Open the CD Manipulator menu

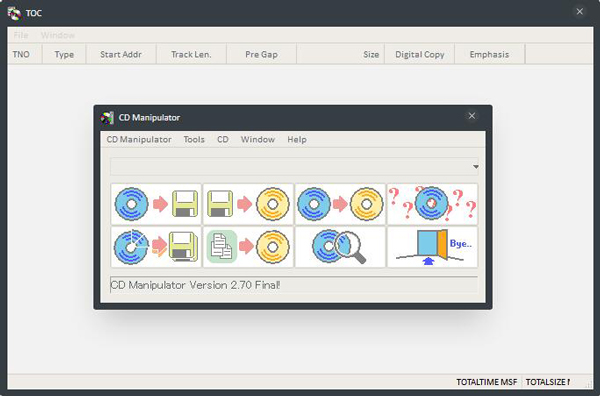139,140
